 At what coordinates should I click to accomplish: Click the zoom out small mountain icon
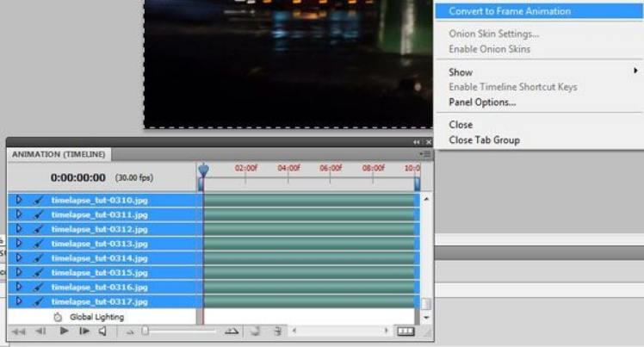coord(130,332)
